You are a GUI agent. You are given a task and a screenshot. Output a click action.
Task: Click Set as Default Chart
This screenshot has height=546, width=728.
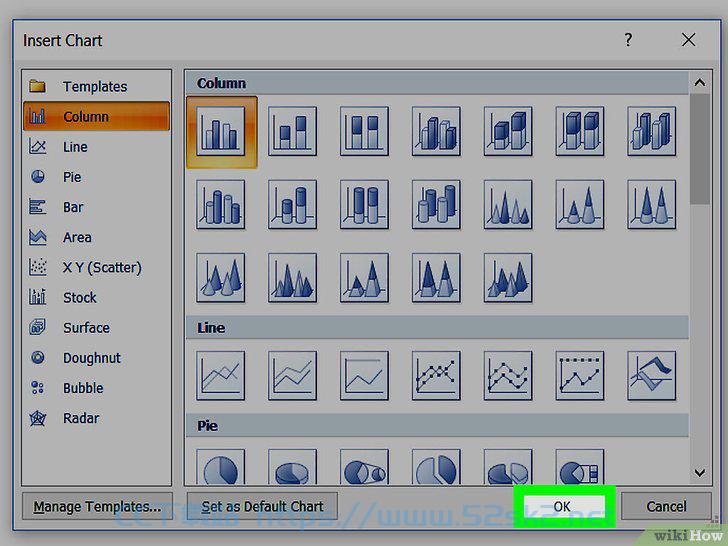[262, 507]
